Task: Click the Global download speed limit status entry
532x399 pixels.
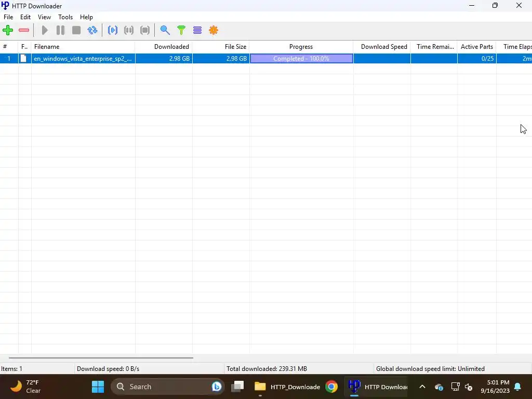Action: tap(452, 368)
